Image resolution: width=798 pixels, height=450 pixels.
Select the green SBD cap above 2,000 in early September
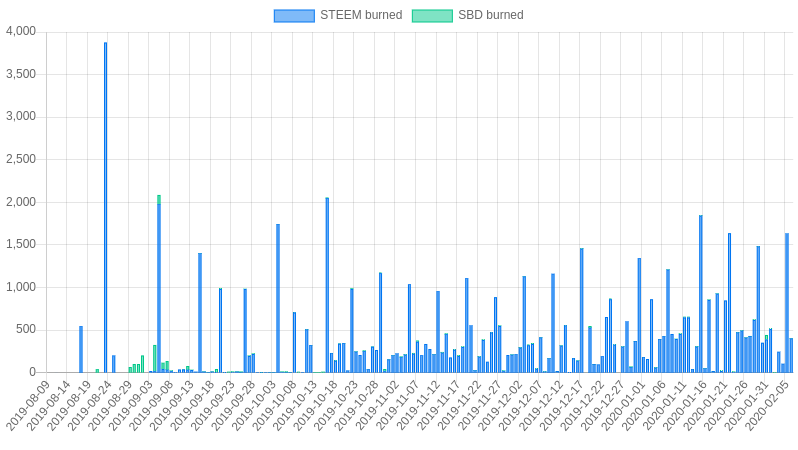pos(159,200)
